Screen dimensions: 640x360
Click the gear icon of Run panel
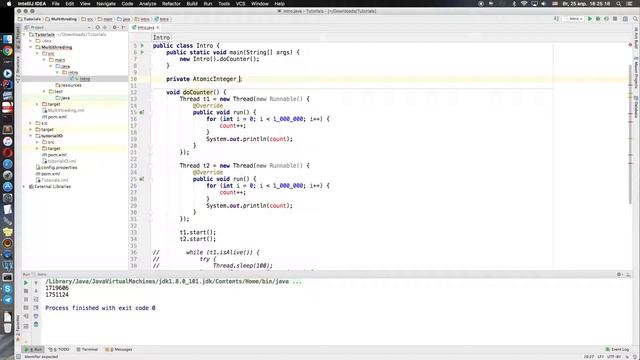click(619, 274)
